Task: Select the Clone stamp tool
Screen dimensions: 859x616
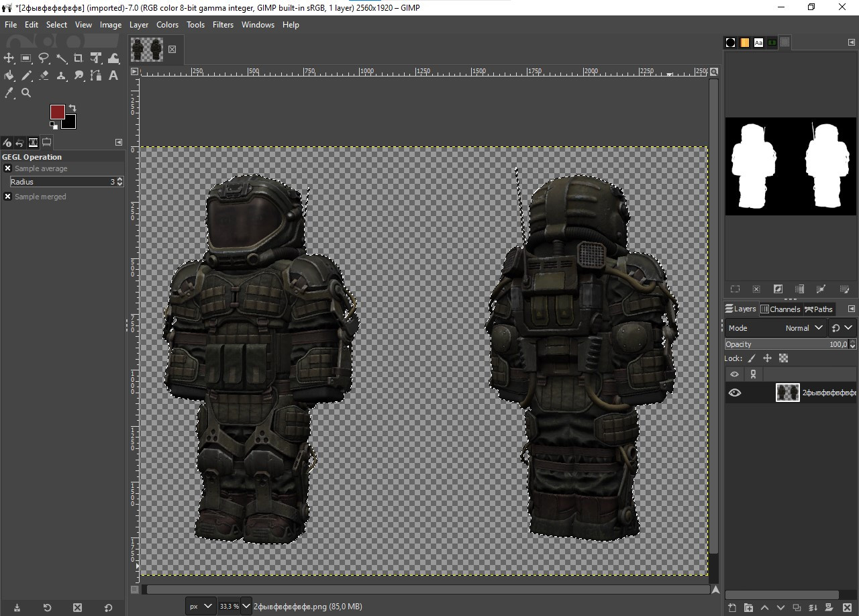Action: (61, 76)
